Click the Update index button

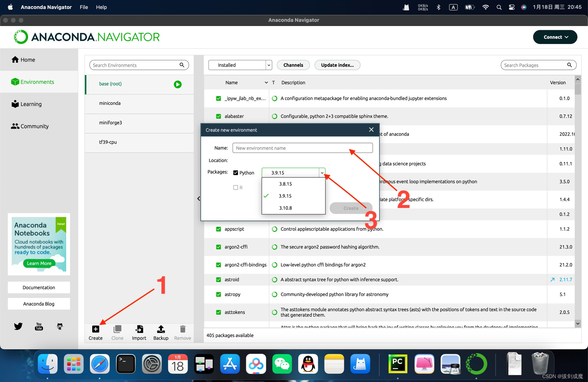337,65
